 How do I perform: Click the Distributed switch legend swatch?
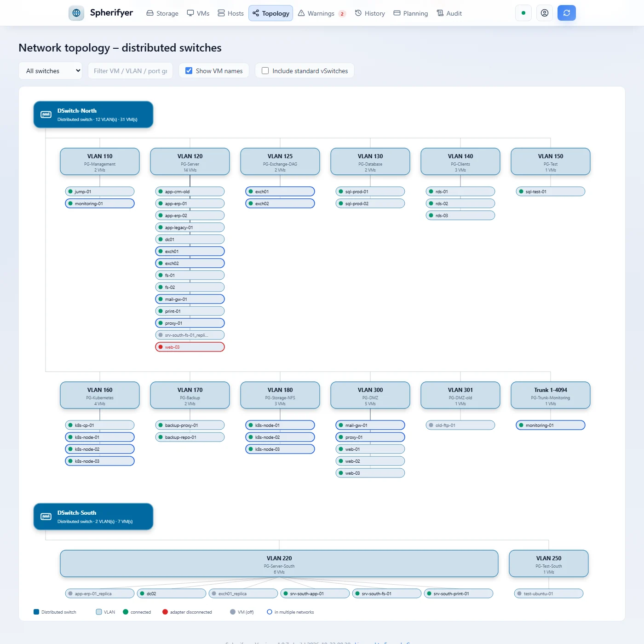[x=36, y=612]
